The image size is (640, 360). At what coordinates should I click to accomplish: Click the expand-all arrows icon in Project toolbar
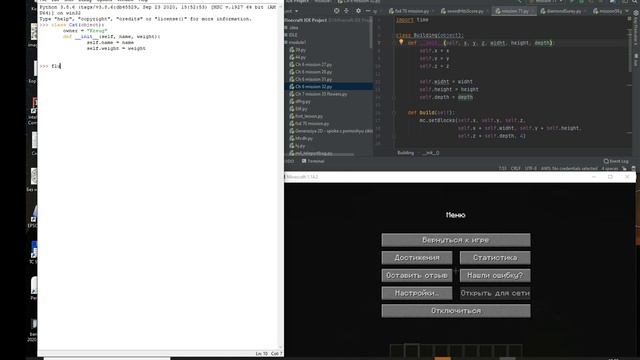(347, 11)
